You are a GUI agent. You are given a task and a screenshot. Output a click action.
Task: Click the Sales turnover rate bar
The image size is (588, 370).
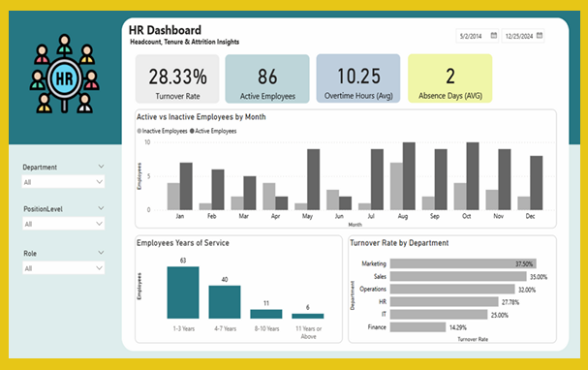coord(458,276)
